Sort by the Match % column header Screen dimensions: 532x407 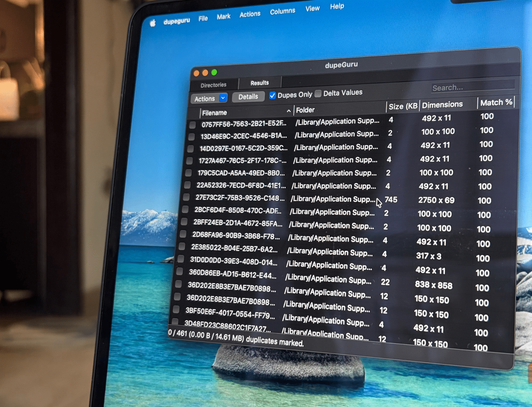496,102
